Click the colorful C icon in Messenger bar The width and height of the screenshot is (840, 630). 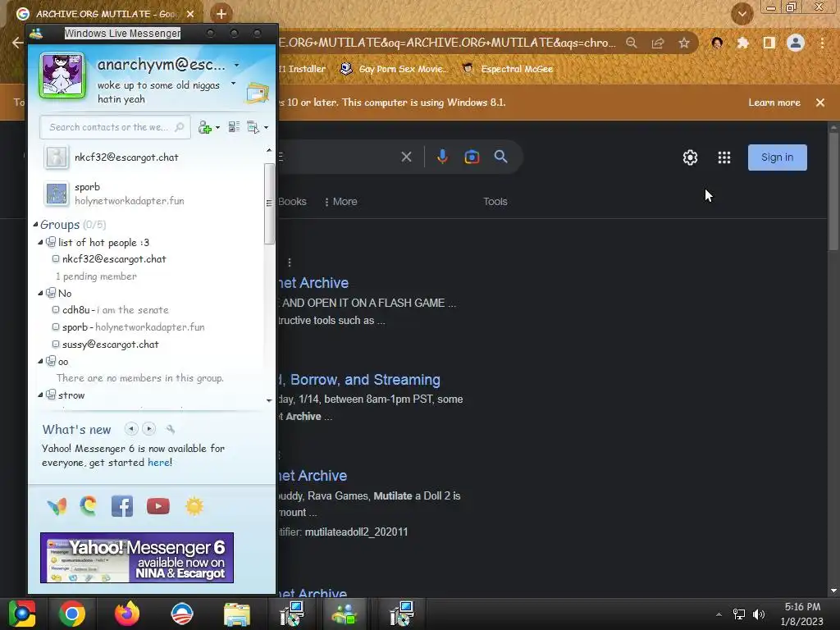click(x=89, y=505)
